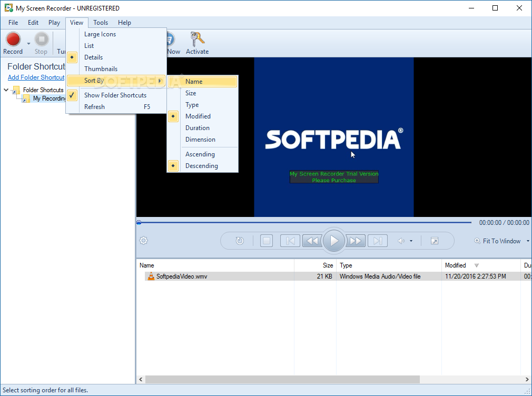Stop video with the square stop button
This screenshot has width=532, height=396.
[x=267, y=241]
